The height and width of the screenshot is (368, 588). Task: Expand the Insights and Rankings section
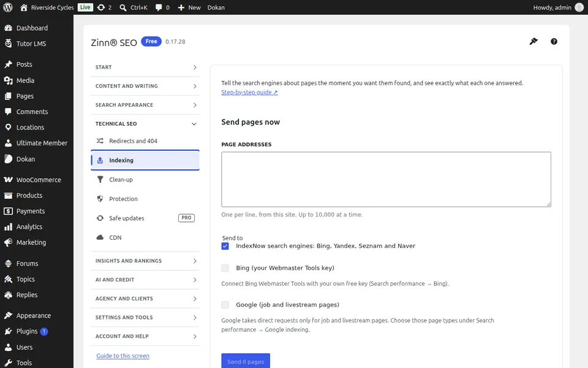[145, 261]
